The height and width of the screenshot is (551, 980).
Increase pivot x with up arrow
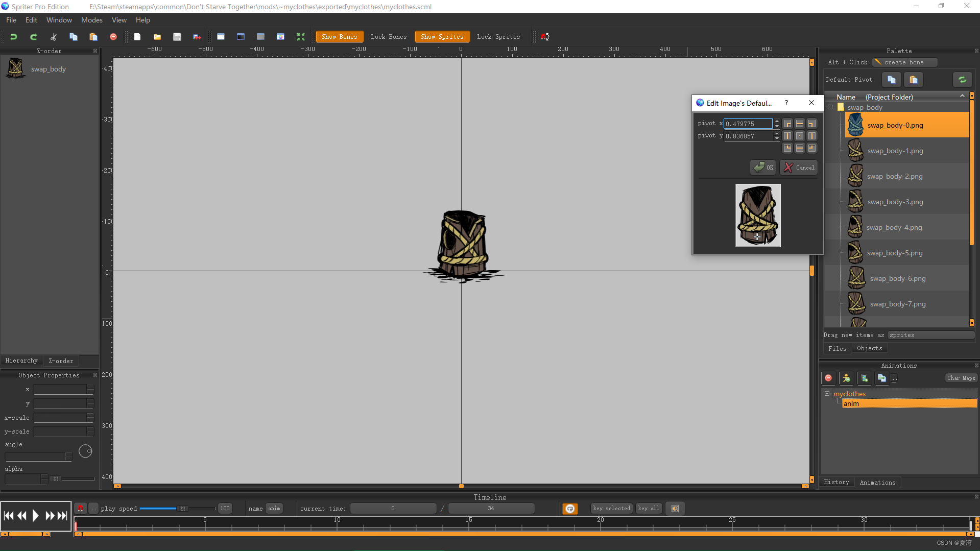point(777,122)
